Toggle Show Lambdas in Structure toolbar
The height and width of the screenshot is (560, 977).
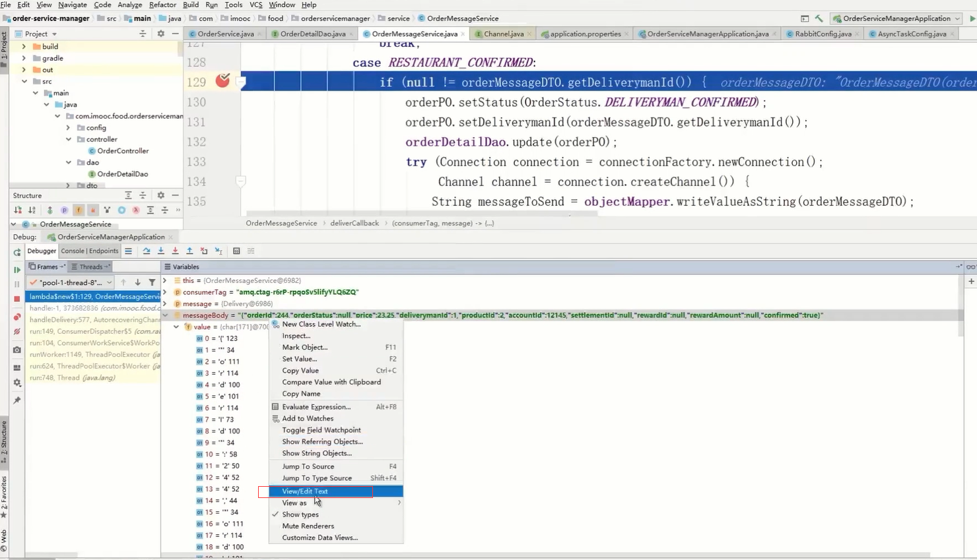(x=136, y=210)
